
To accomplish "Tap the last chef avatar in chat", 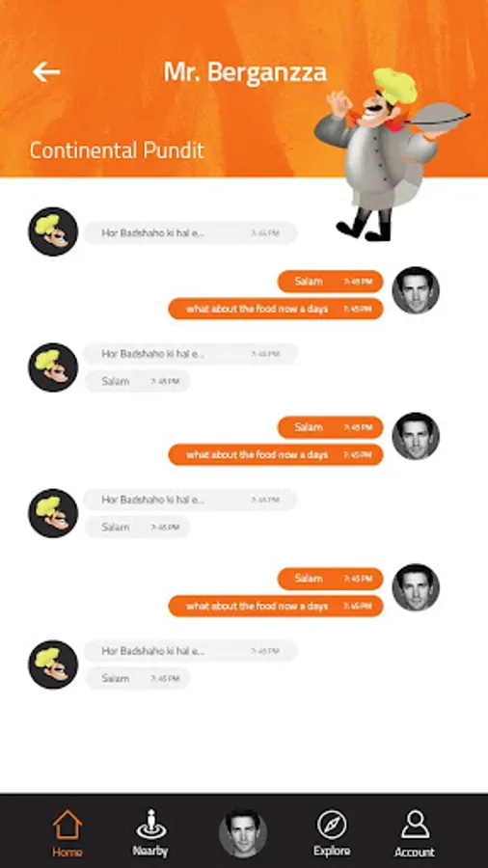I will point(53,665).
